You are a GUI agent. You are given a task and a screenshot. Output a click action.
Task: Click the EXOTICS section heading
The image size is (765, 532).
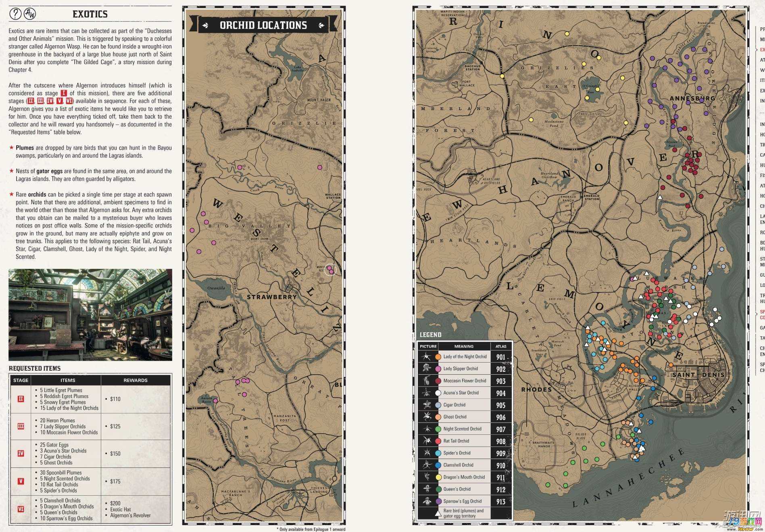(x=90, y=14)
